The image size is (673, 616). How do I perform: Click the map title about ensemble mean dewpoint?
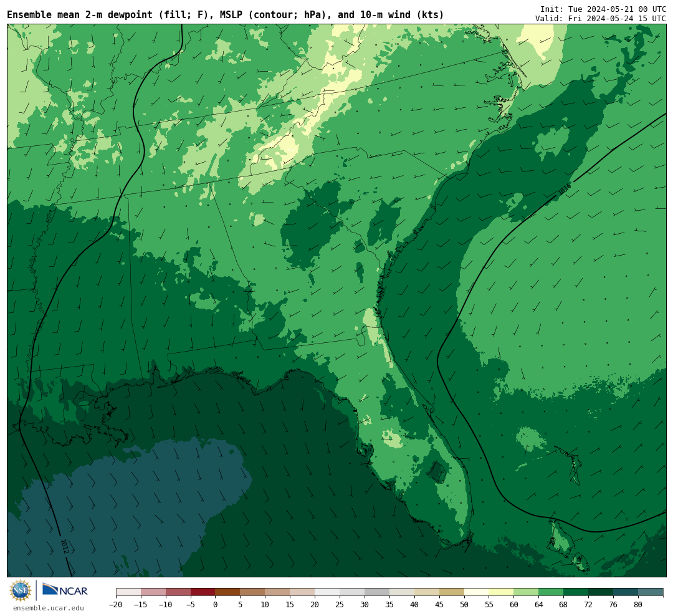pyautogui.click(x=226, y=15)
